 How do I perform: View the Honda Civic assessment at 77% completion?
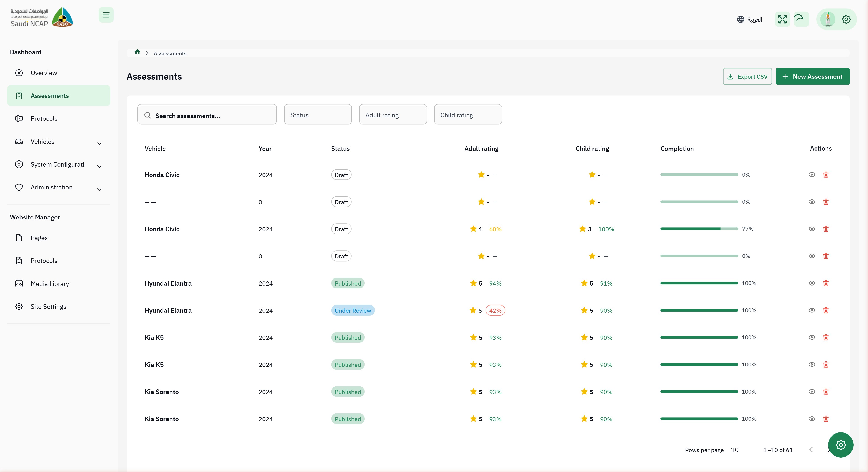812,229
